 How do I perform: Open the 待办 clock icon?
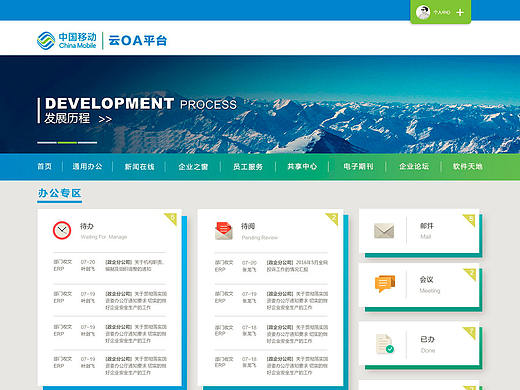pos(62,230)
